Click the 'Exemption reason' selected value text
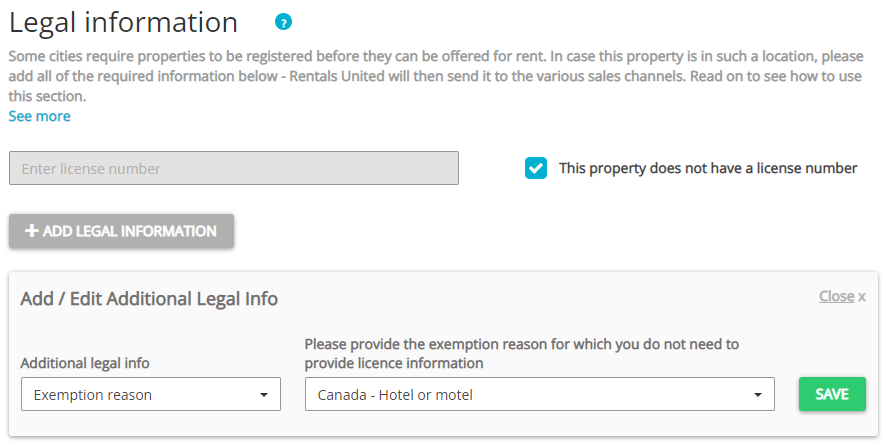This screenshot has height=447, width=886. (93, 395)
